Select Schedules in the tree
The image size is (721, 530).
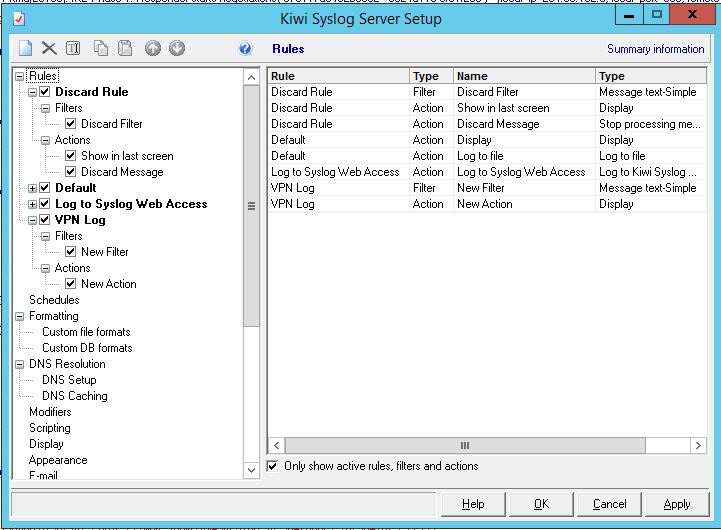(x=54, y=300)
